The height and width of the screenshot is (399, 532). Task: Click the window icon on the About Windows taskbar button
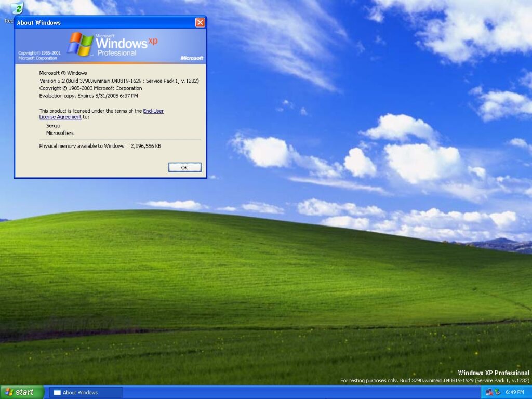click(59, 392)
